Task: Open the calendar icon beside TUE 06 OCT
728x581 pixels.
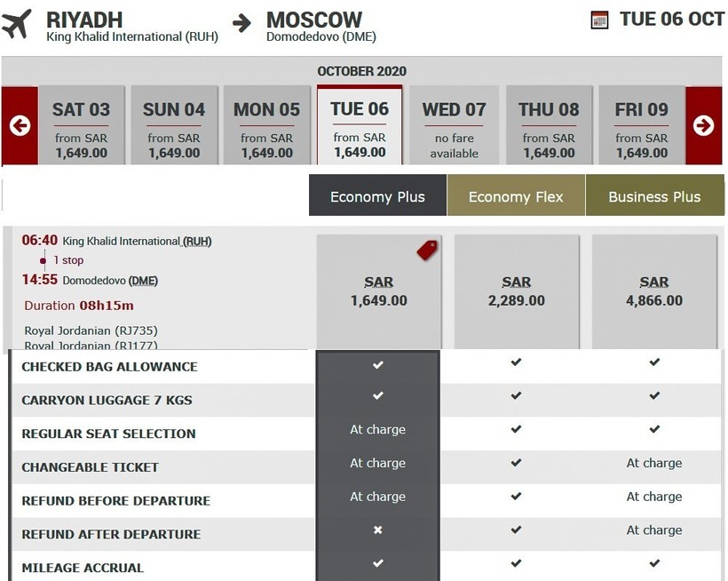Action: click(x=599, y=20)
